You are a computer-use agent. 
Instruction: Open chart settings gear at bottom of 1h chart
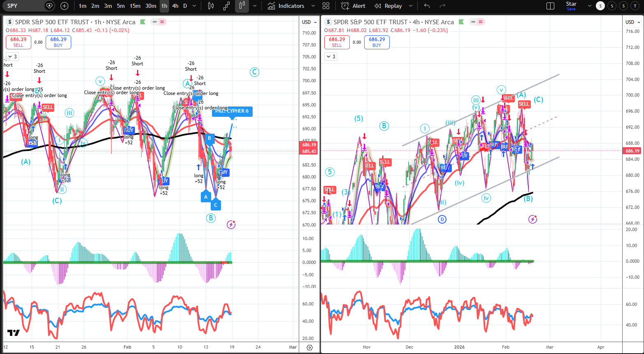[x=310, y=347]
